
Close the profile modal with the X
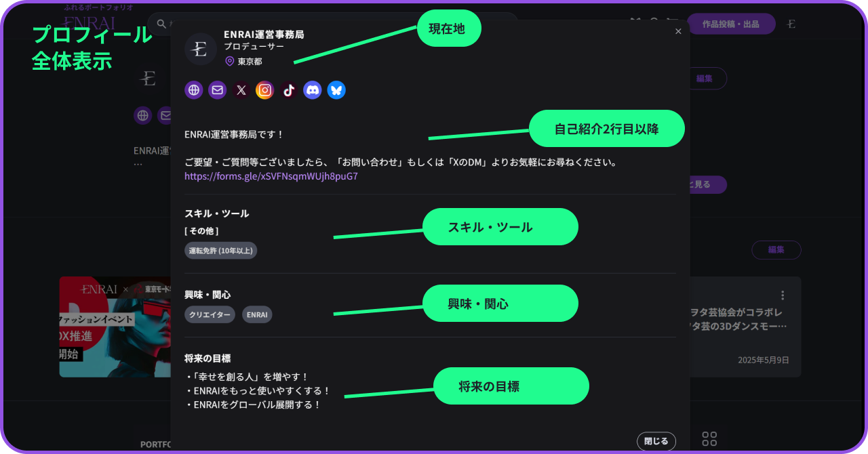678,31
